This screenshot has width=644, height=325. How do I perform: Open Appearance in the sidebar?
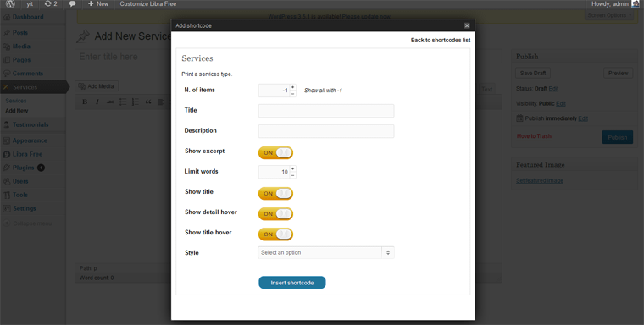tap(30, 140)
